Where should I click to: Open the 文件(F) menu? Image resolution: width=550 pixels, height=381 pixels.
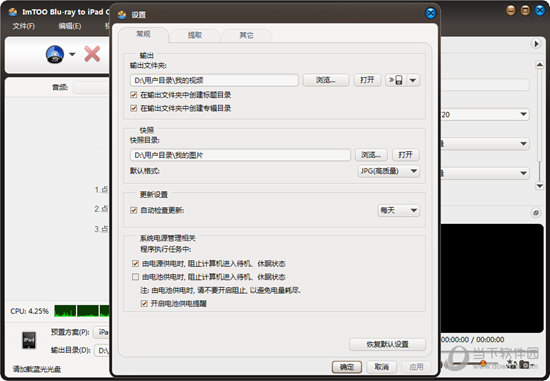click(x=24, y=26)
